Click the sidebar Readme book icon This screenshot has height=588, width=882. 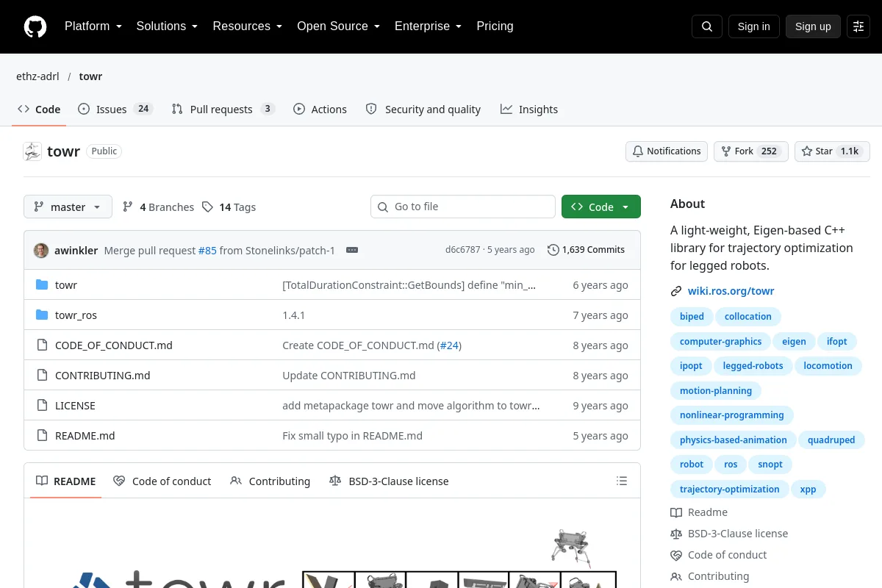pos(676,512)
